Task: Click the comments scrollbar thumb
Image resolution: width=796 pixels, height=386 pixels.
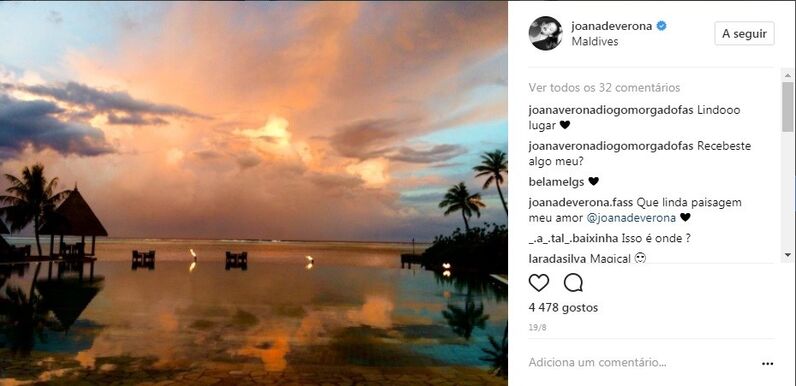Action: 787,106
